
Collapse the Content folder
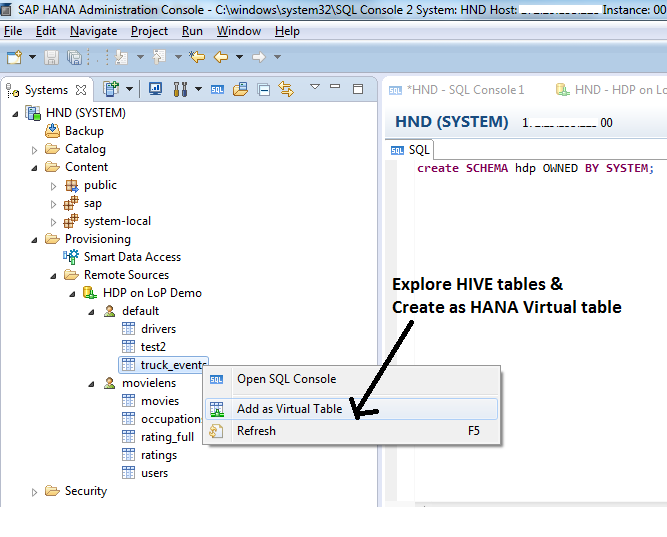coord(34,168)
